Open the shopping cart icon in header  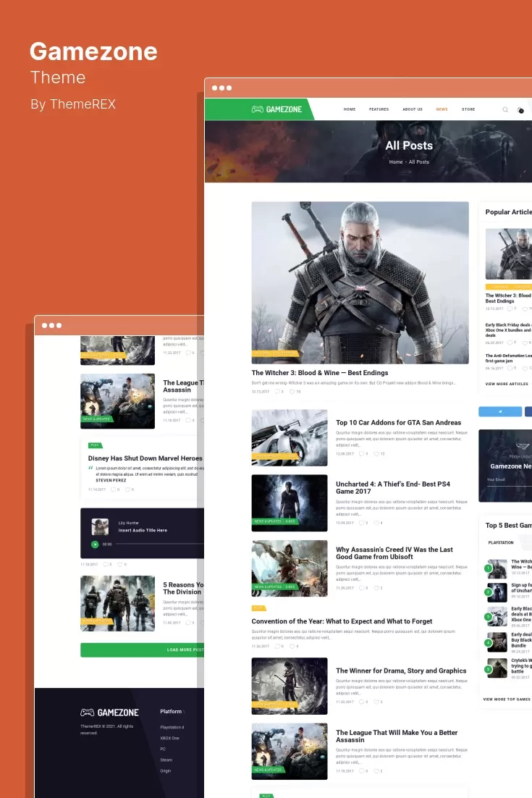coord(520,110)
